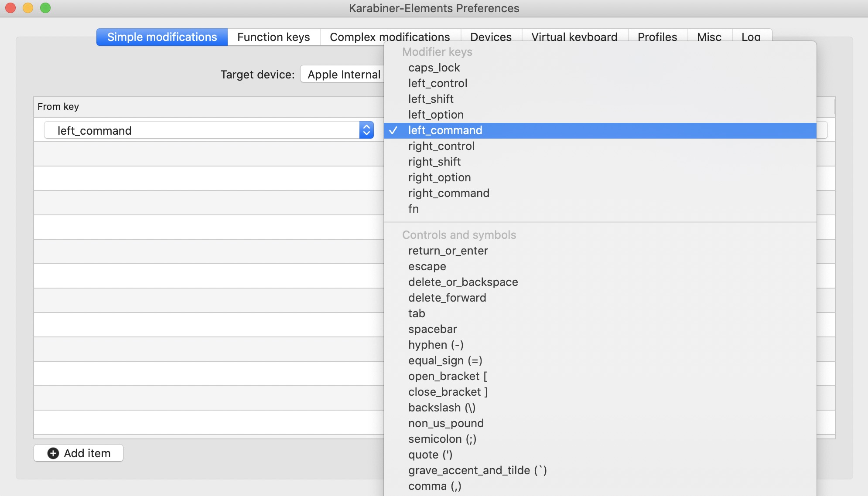Click the plus icon on Add item

click(53, 453)
